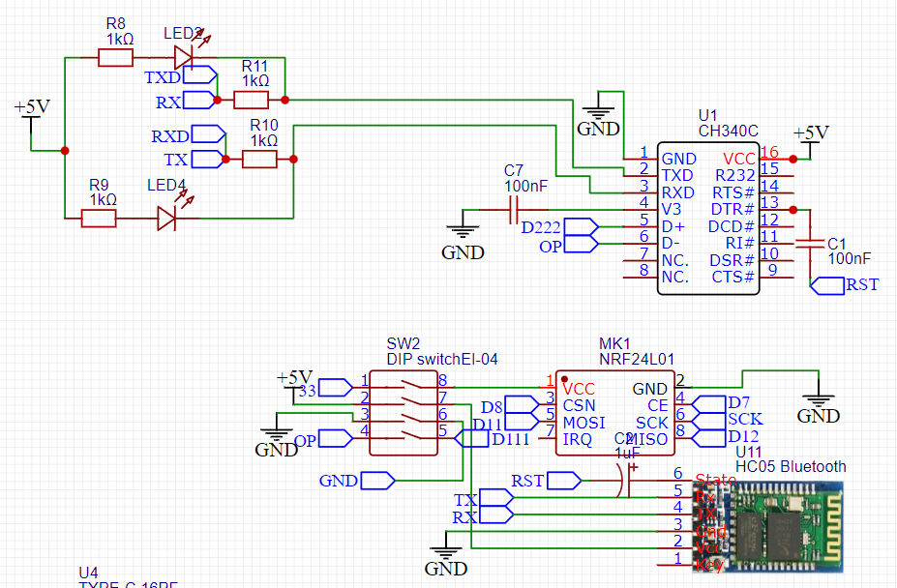
Task: Select the C1 100nF capacitor symbol
Action: point(810,245)
